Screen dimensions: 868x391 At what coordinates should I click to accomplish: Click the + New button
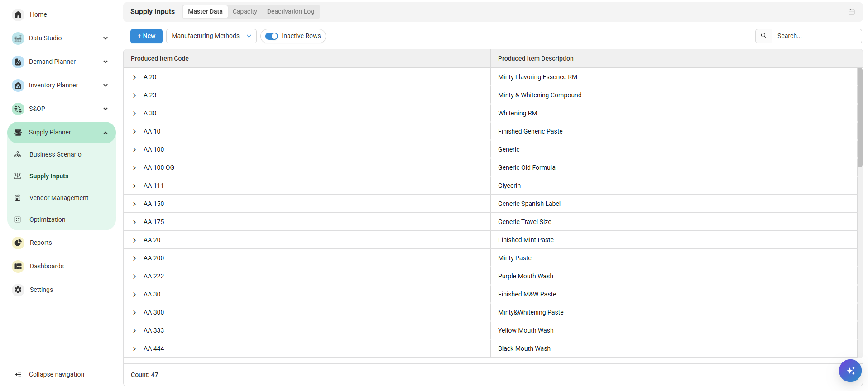pyautogui.click(x=146, y=36)
